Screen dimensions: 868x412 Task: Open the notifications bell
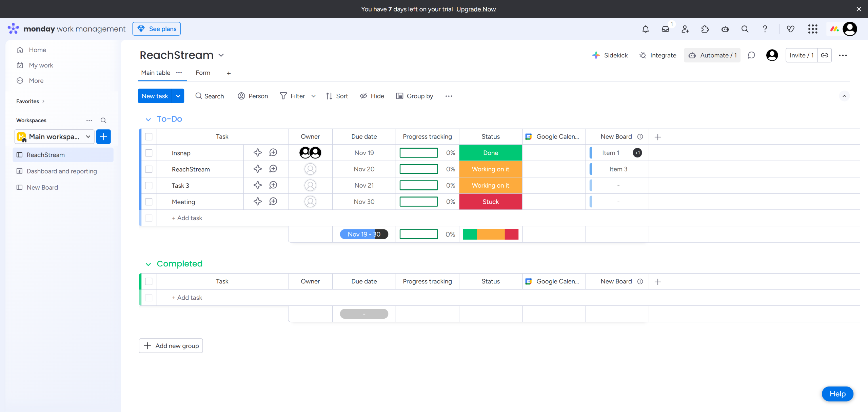point(645,29)
